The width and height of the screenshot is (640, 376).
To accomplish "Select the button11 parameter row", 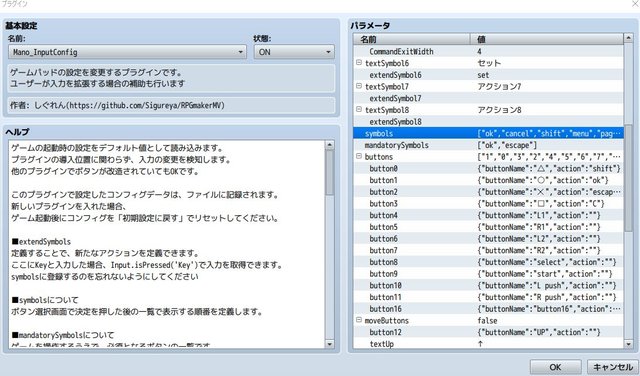I will pos(489,297).
